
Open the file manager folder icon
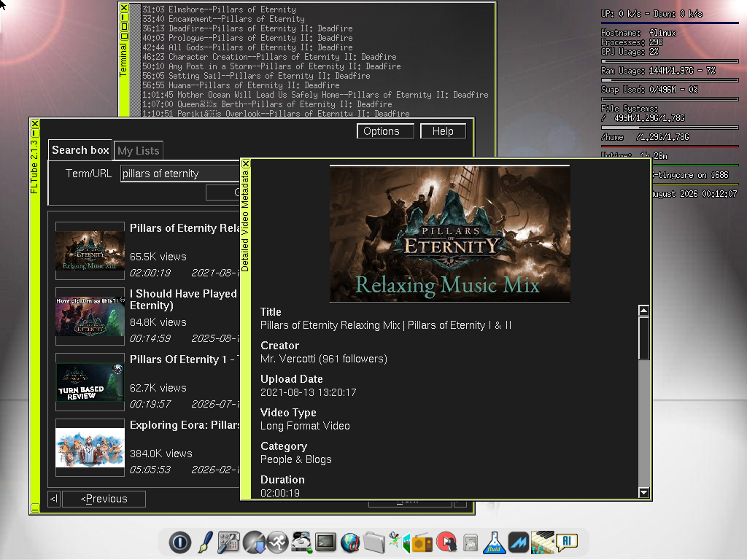[374, 542]
